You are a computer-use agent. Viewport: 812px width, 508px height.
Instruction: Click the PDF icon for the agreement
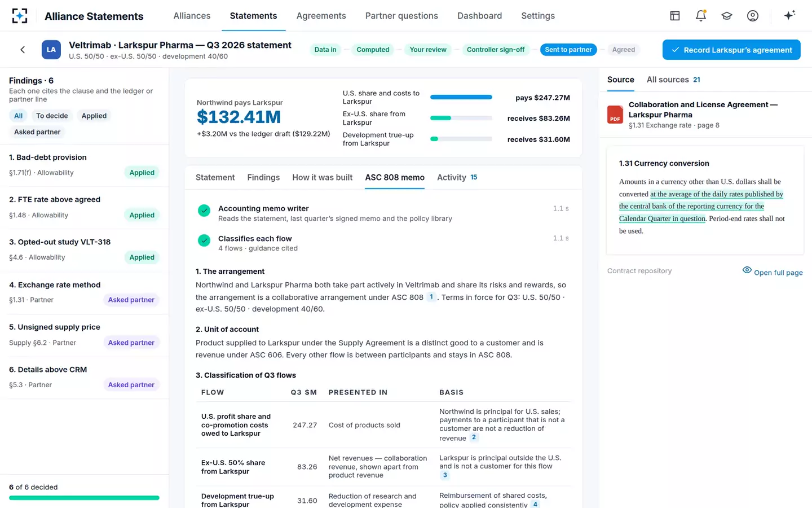615,115
